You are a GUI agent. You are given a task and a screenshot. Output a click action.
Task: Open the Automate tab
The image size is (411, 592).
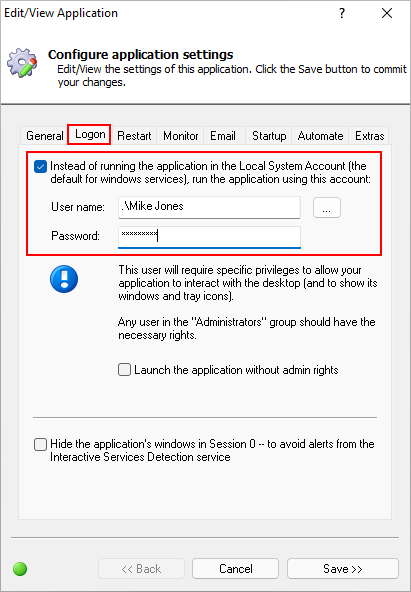tap(320, 136)
